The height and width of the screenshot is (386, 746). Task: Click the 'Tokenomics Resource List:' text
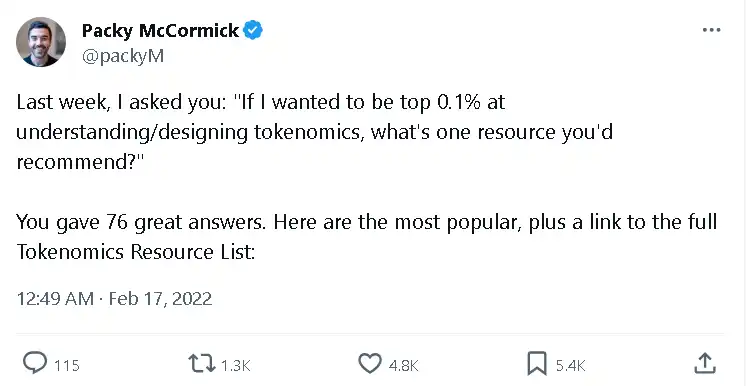click(x=136, y=252)
